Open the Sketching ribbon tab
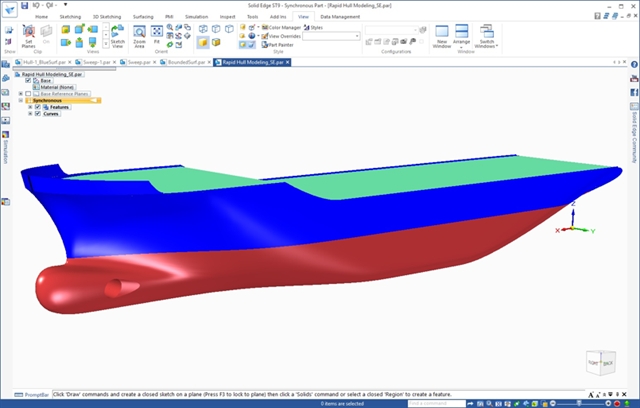The image size is (640, 408). point(70,17)
